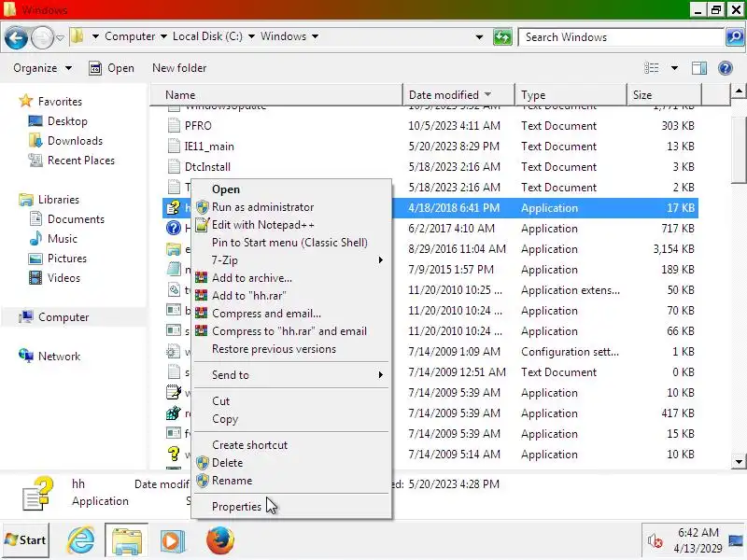Image resolution: width=747 pixels, height=560 pixels.
Task: Click the Favorites star icon
Action: [x=26, y=101]
